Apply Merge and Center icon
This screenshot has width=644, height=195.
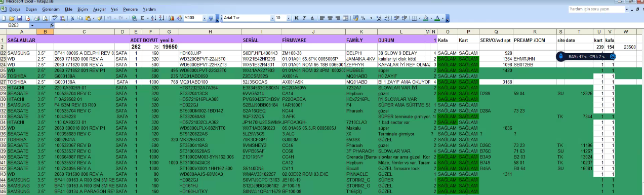345,18
